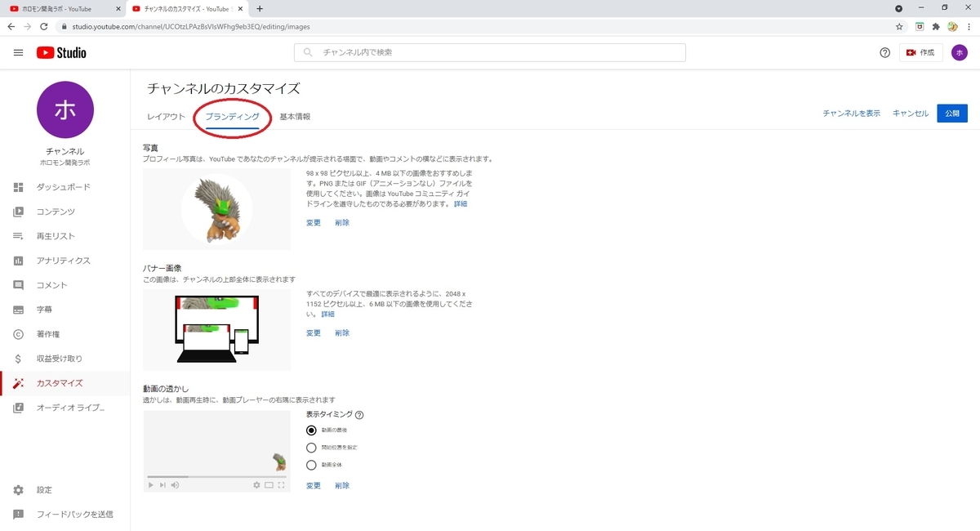This screenshot has height=531, width=980.
Task: Open 詳細 link in banner image description
Action: 327,314
